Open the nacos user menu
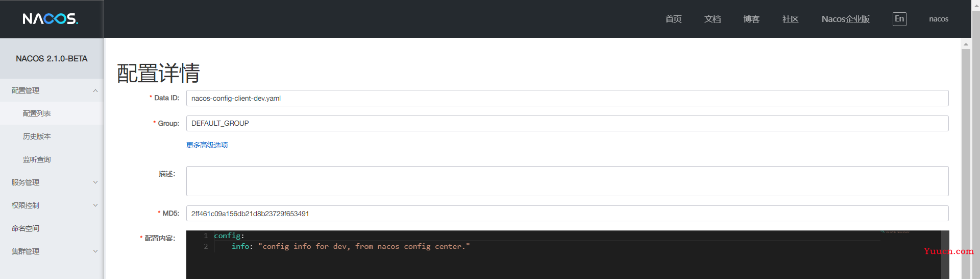The width and height of the screenshot is (980, 279). [x=939, y=19]
